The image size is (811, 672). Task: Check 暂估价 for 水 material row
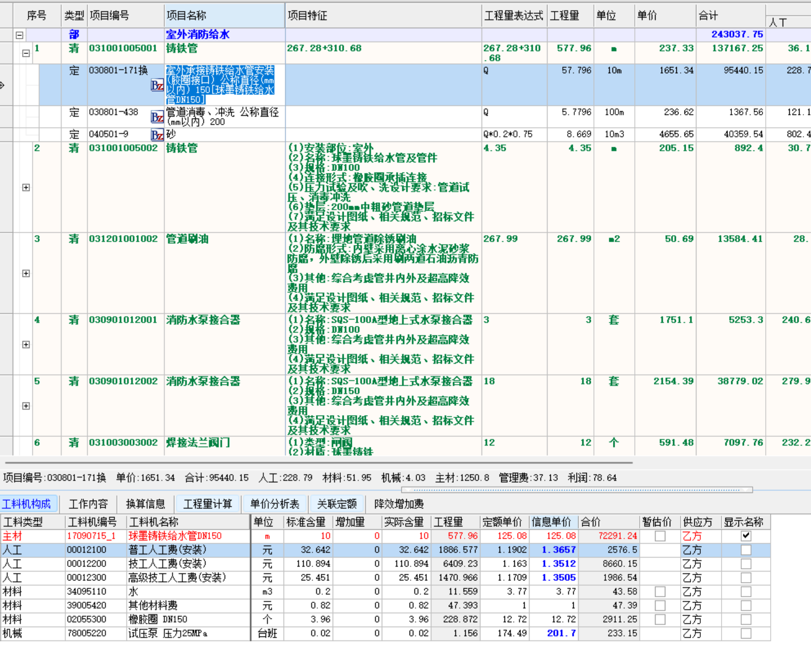pyautogui.click(x=660, y=592)
